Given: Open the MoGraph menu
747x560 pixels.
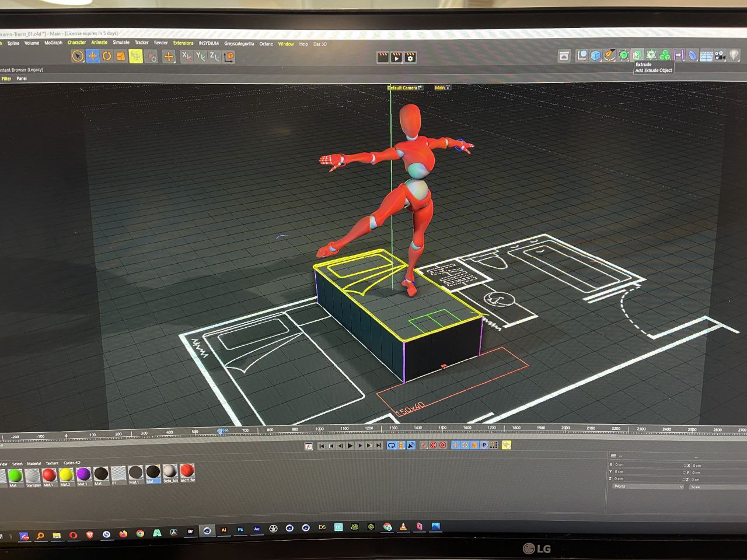Looking at the screenshot, I should [53, 43].
